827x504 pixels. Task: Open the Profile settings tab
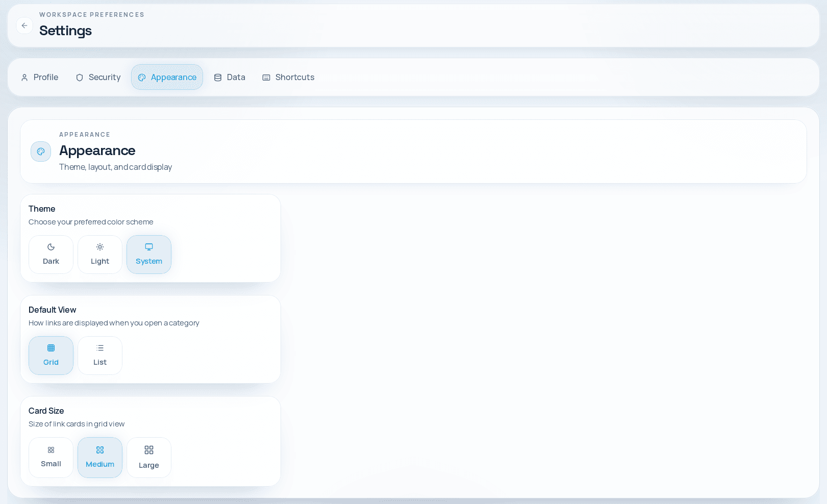coord(39,77)
